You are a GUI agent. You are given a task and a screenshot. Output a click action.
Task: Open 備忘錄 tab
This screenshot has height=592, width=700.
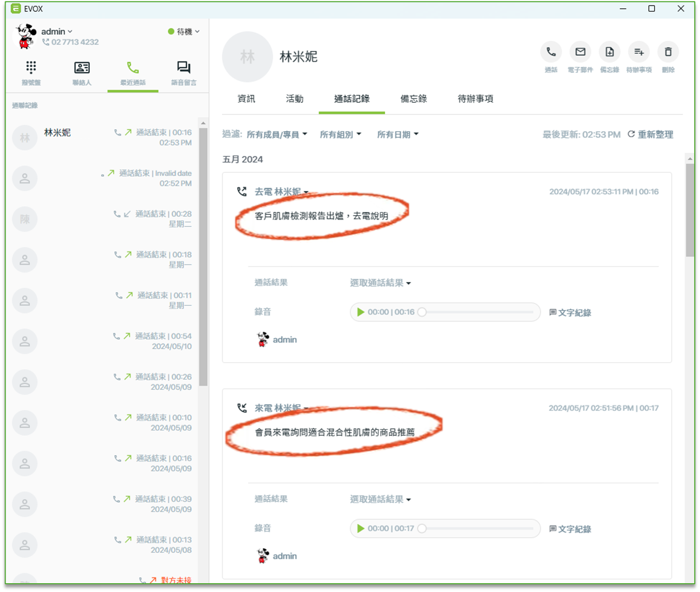click(x=413, y=99)
